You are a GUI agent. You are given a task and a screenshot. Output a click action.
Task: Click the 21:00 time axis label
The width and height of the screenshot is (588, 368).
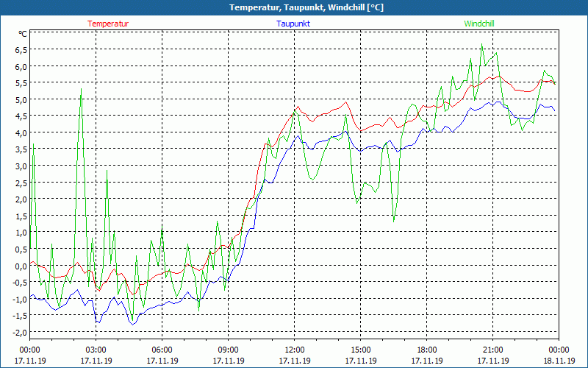click(492, 350)
